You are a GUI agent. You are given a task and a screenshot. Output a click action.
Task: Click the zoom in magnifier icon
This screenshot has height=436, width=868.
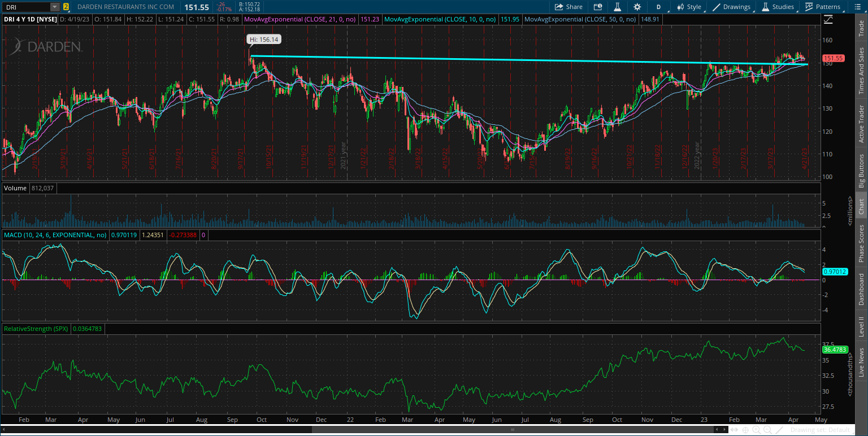(x=756, y=430)
